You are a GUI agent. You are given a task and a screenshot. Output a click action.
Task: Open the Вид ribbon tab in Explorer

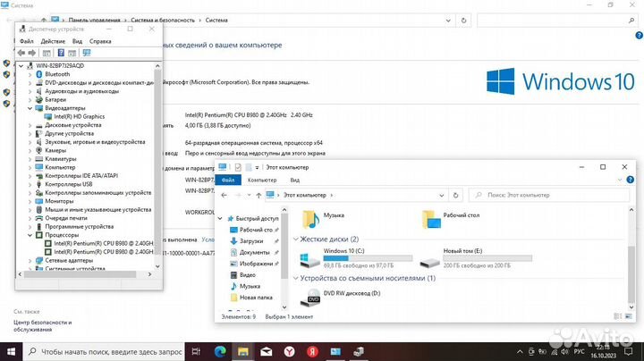295,180
